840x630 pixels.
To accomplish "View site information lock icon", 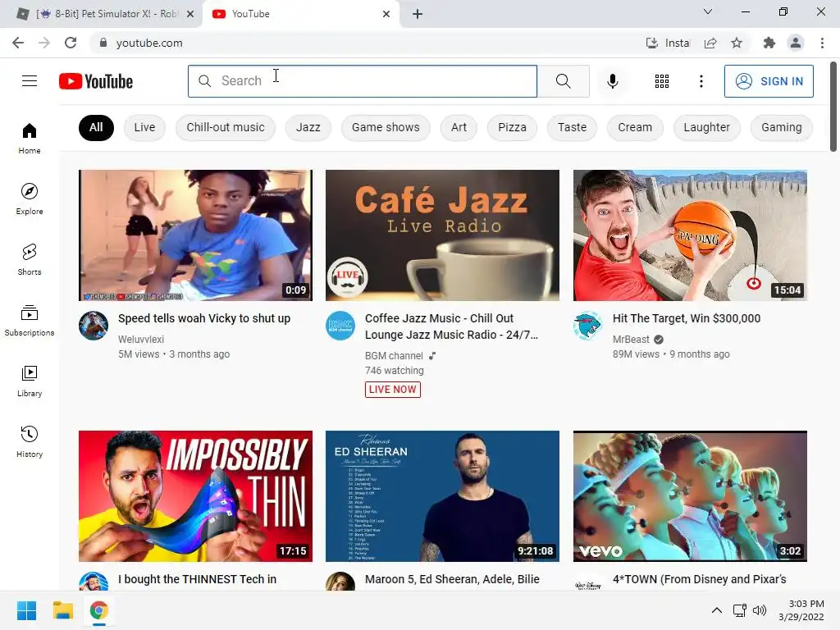I will tap(103, 43).
